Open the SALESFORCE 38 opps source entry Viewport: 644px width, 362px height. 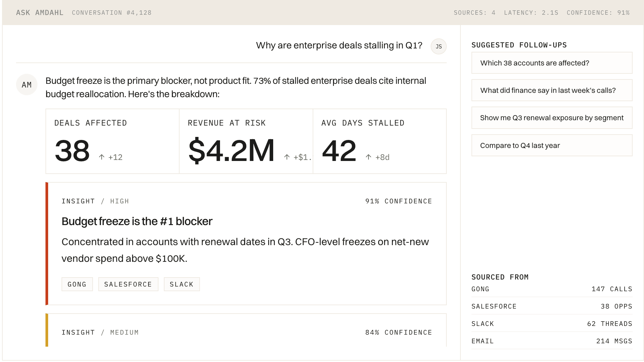(x=551, y=306)
